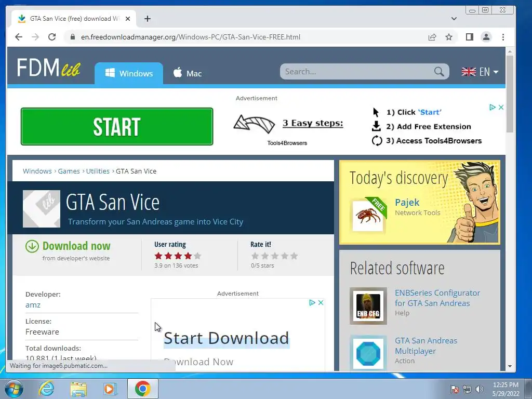Screen dimensions: 532x399
Task: Launch Internet Explorer from taskbar
Action: (x=46, y=389)
